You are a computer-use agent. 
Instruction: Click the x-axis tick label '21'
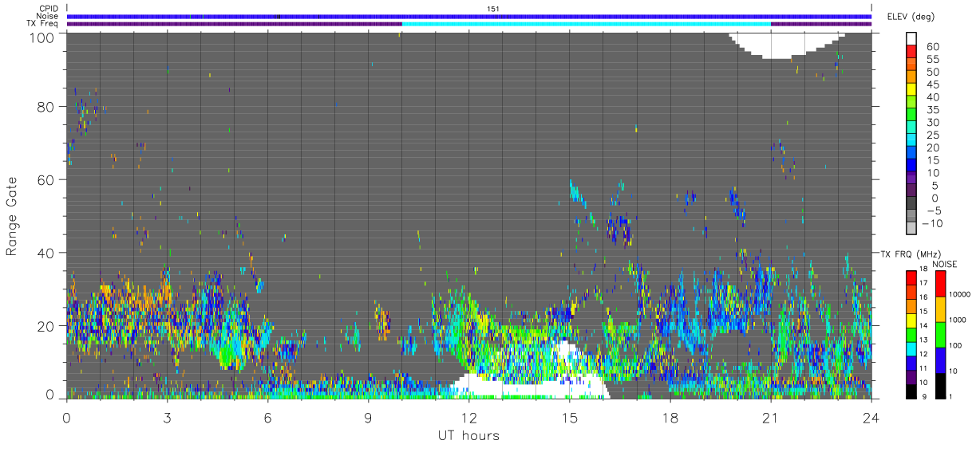[770, 419]
